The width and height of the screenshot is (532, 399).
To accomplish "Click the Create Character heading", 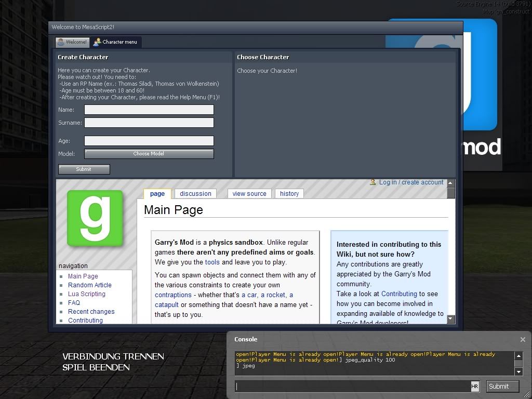I will tap(83, 57).
